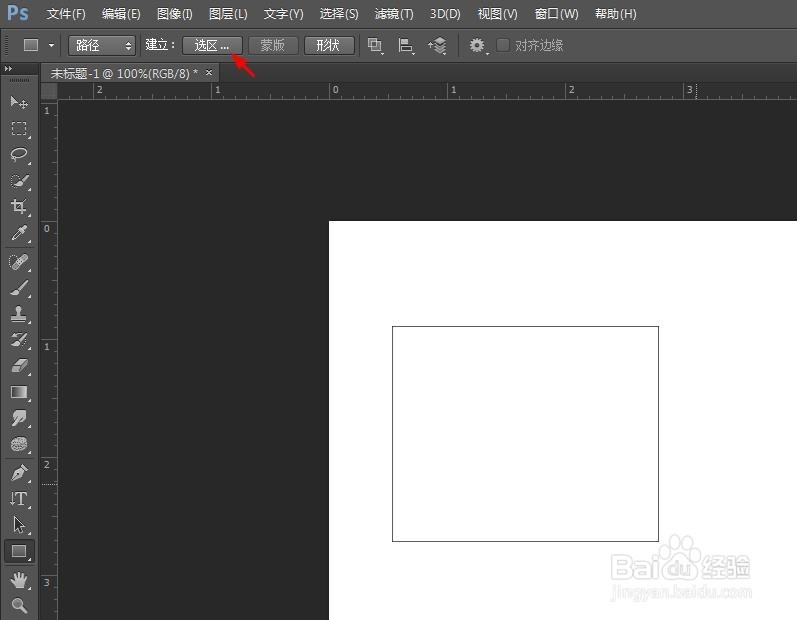Open the 3D(D) menu
797x620 pixels.
(x=445, y=14)
